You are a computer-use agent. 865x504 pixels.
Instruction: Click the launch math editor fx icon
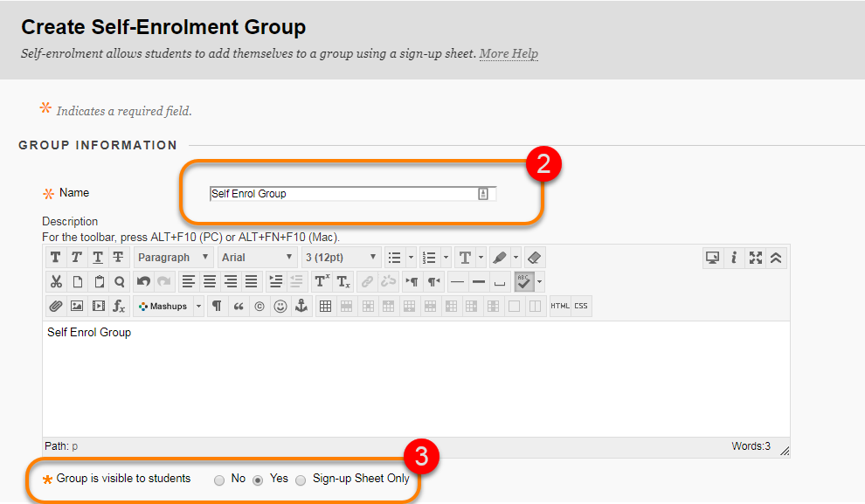tap(119, 306)
